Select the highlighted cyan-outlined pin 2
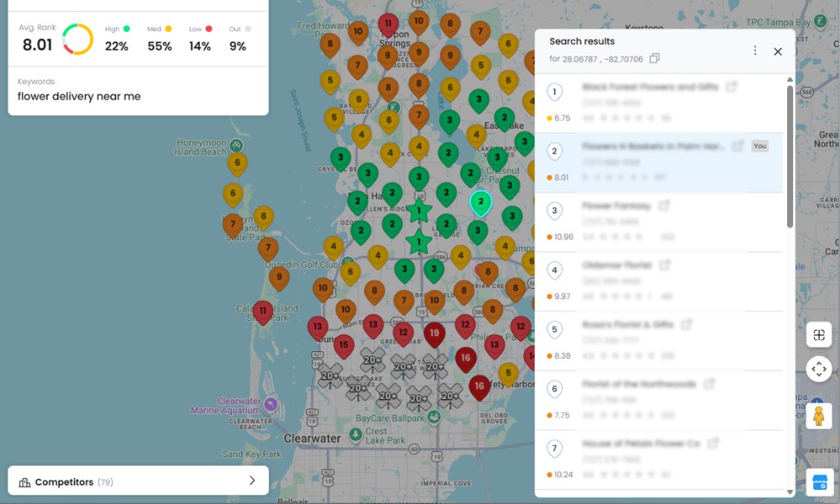Screen dimensions: 840x504 tap(480, 203)
